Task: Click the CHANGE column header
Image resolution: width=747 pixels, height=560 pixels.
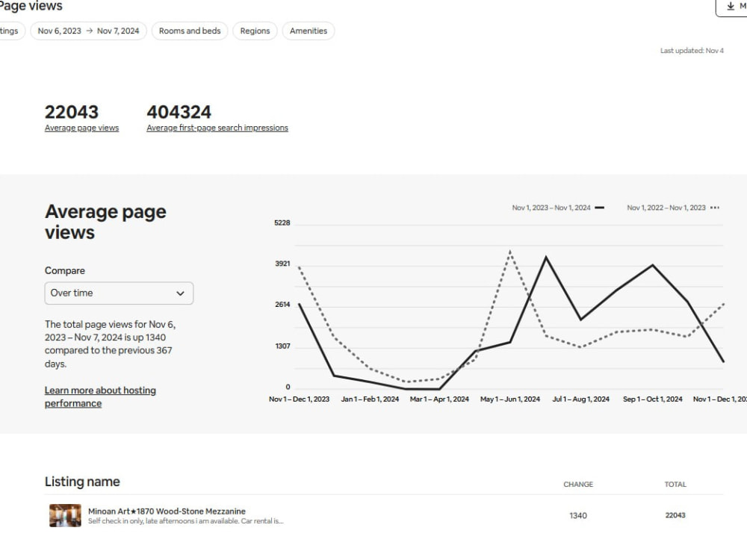Action: 578,485
